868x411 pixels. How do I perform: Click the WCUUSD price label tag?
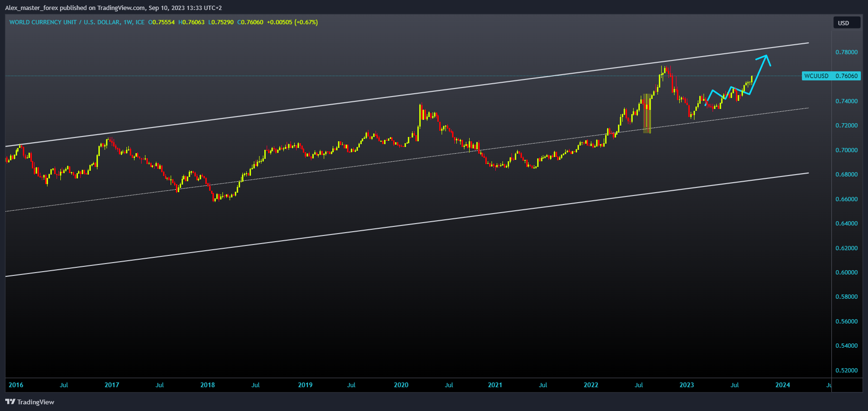pos(831,76)
